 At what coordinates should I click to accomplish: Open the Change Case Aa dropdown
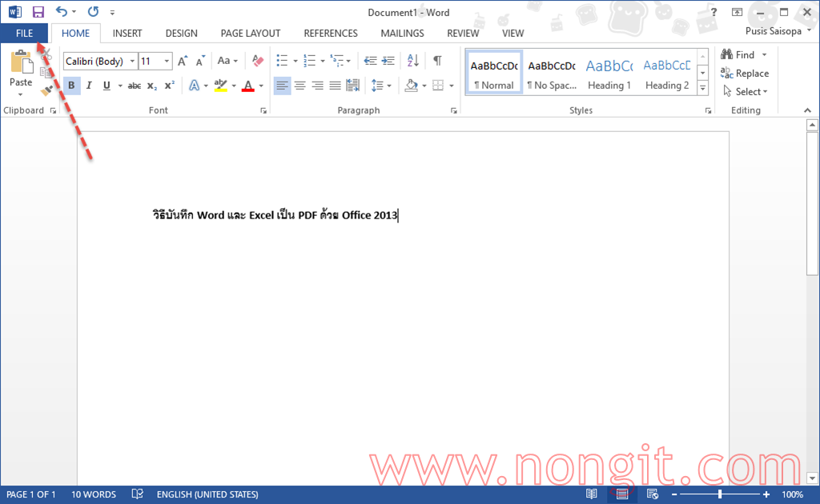(x=227, y=61)
